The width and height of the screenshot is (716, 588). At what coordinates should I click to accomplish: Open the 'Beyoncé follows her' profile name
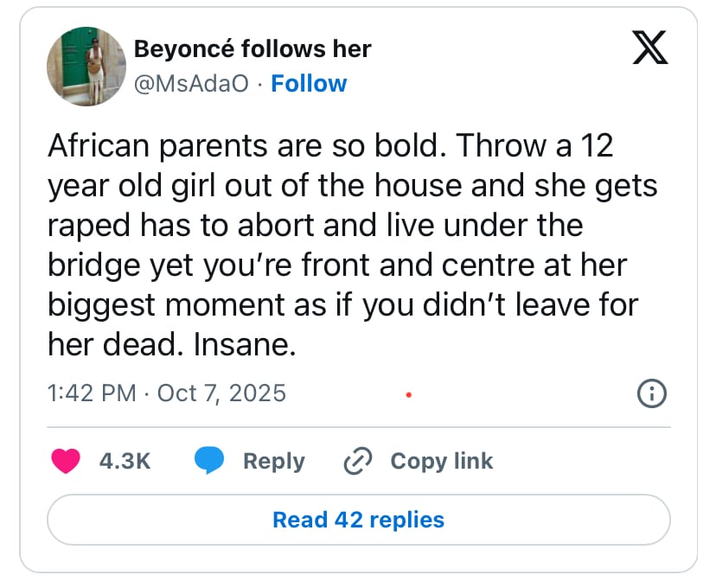pos(253,49)
